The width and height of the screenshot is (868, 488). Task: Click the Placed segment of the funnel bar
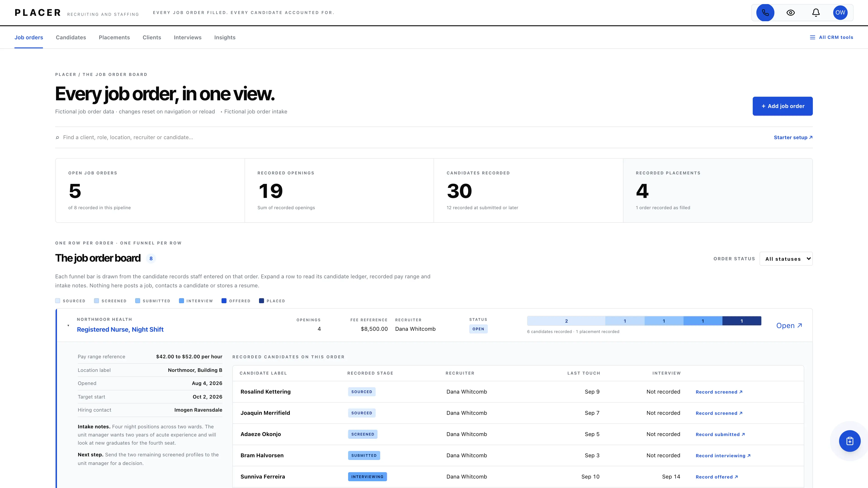coord(742,321)
